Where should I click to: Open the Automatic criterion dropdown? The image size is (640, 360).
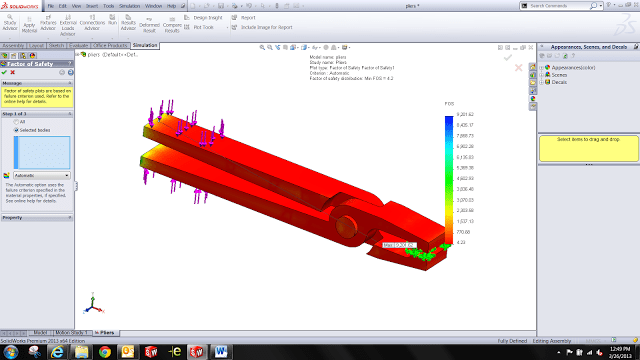click(x=42, y=175)
